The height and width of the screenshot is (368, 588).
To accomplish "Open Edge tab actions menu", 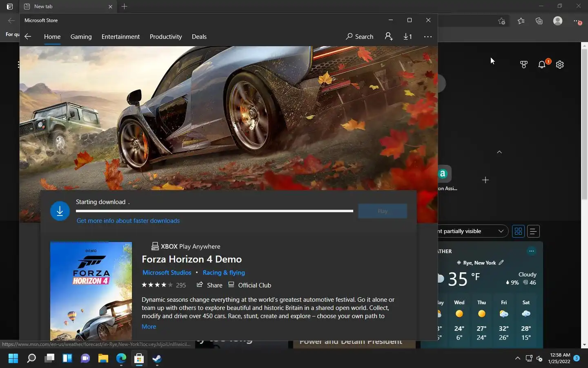I will pos(10,7).
